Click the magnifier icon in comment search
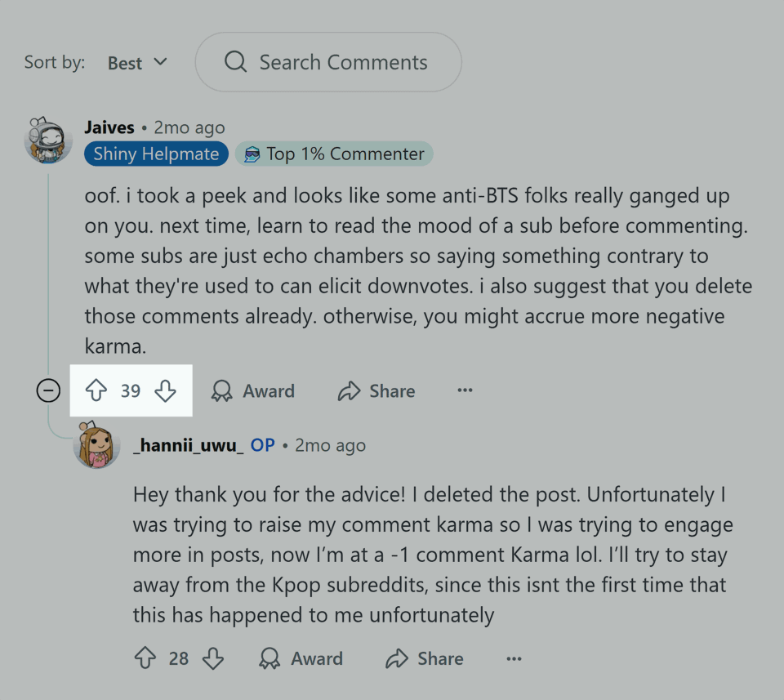 coord(235,62)
